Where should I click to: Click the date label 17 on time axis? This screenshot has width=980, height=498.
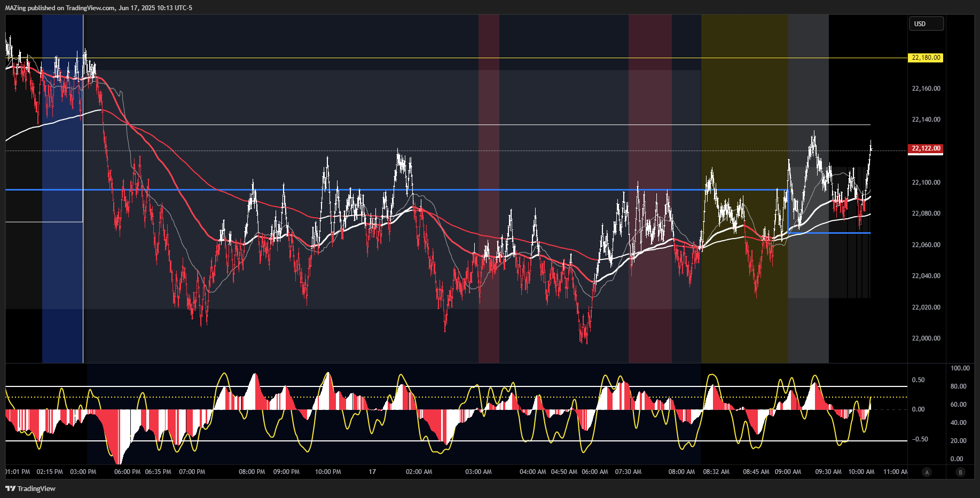[x=372, y=472]
